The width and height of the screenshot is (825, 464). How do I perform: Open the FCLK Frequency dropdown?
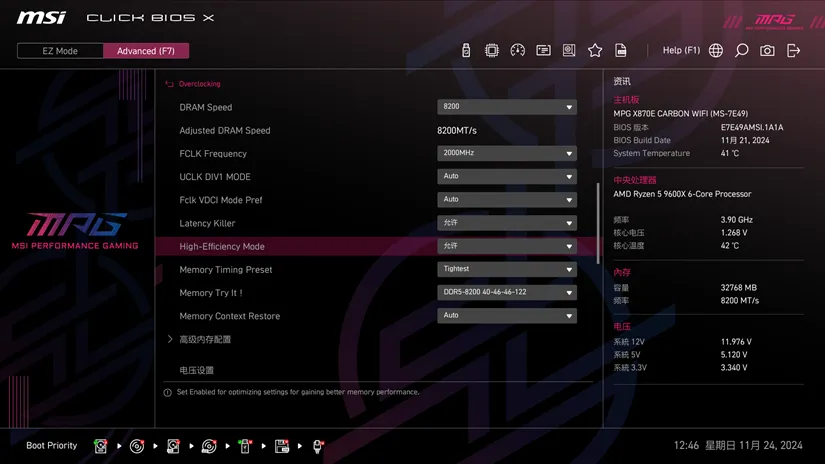[506, 154]
